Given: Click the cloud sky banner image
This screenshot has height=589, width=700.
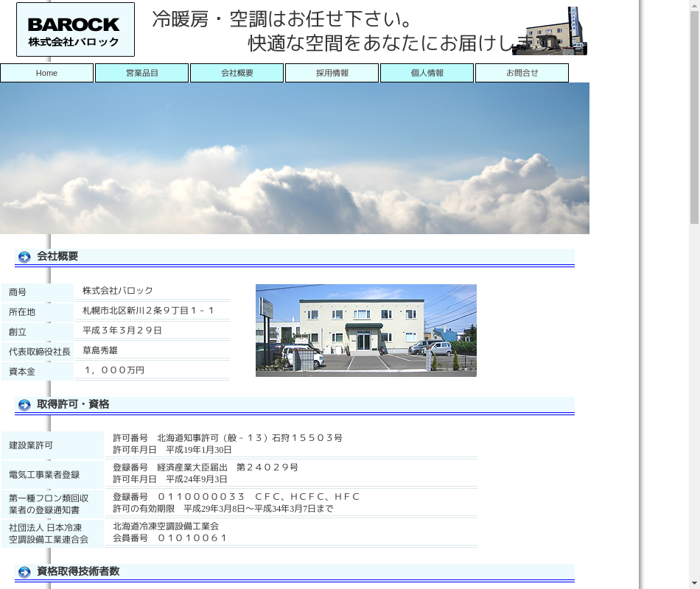Looking at the screenshot, I should click(x=295, y=158).
